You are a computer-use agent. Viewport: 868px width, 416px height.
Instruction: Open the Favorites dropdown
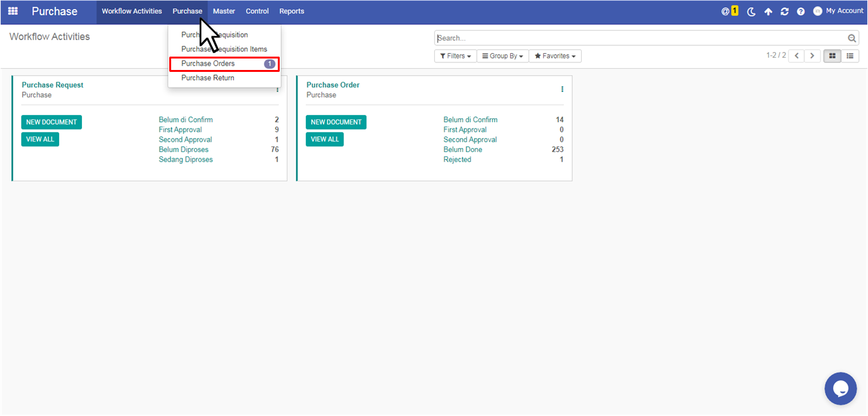[x=555, y=56]
